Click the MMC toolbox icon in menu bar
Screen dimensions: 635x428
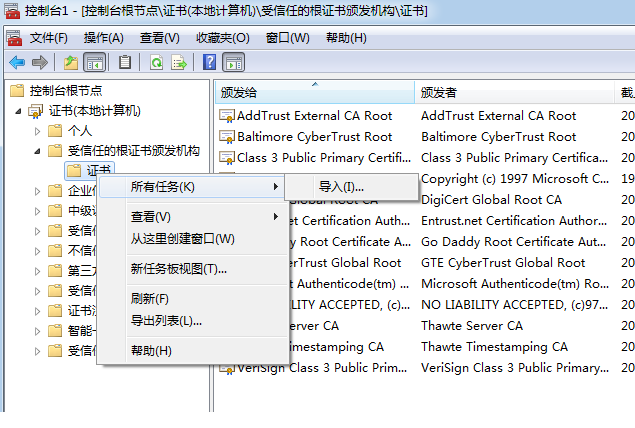click(14, 38)
